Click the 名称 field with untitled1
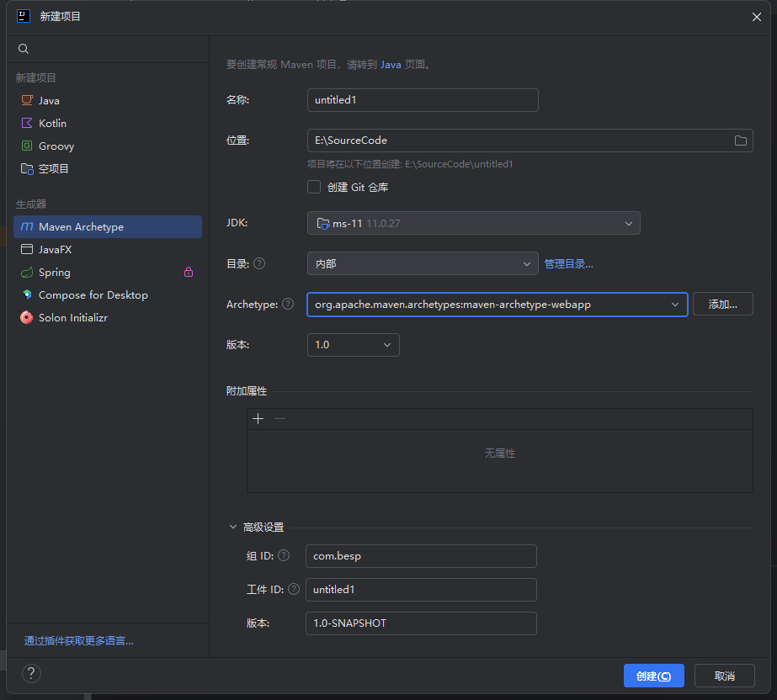This screenshot has height=700, width=777. tap(423, 100)
